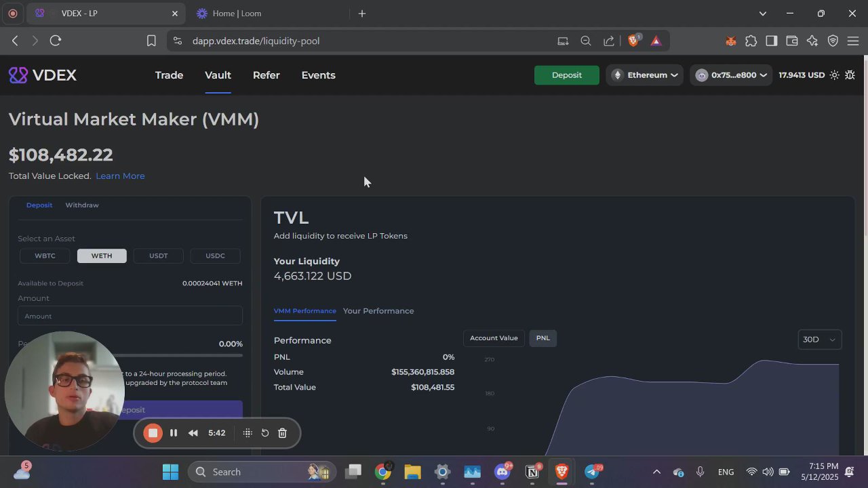Click the Amount input field
Screen dimensions: 868x488
pos(130,316)
